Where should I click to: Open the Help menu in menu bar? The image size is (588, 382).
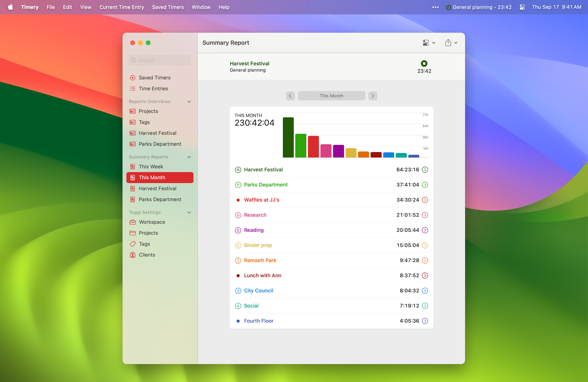click(224, 7)
